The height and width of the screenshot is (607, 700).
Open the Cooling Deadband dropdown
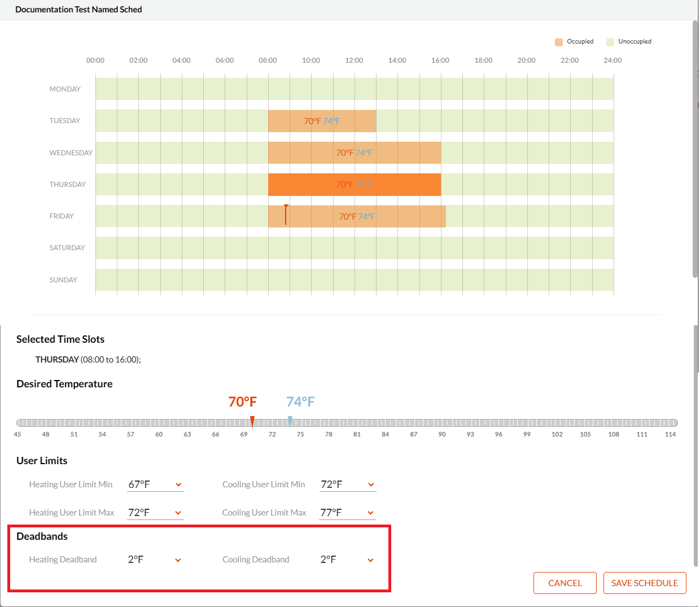pos(370,560)
